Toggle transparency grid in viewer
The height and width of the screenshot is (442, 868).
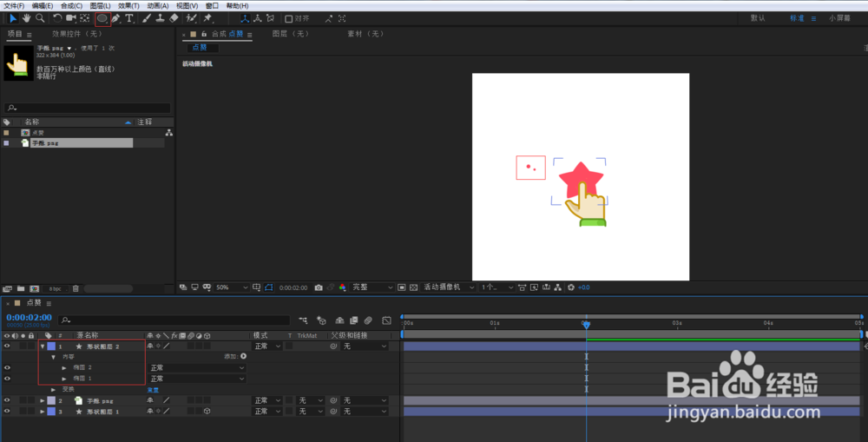413,287
